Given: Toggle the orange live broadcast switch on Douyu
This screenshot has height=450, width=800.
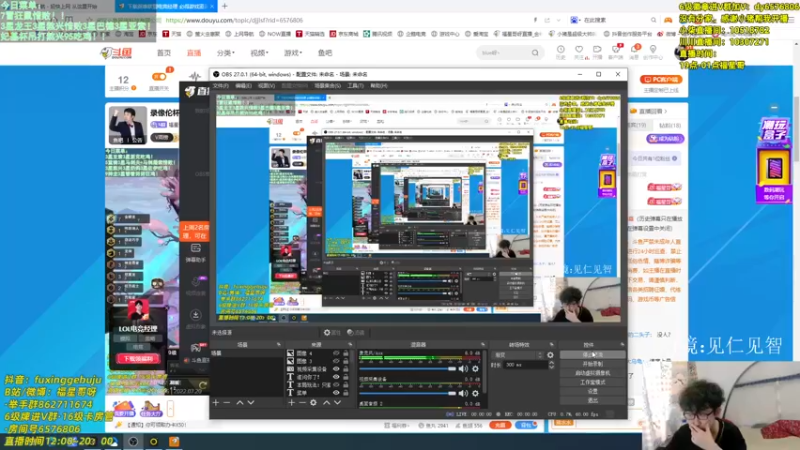Looking at the screenshot, I should click(x=159, y=77).
